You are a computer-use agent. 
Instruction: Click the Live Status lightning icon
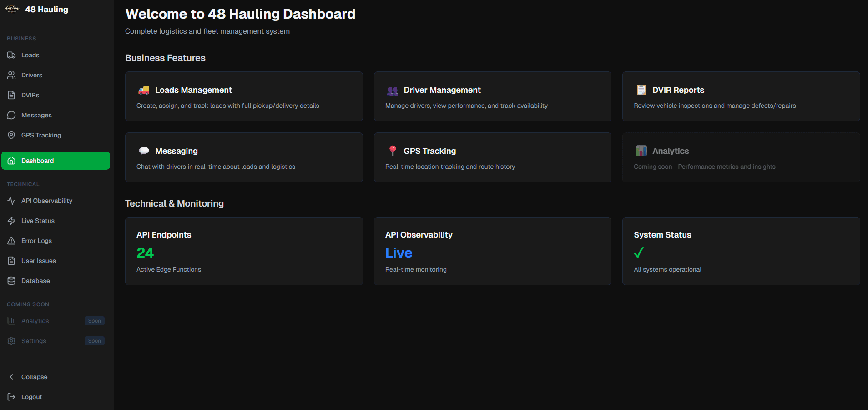click(11, 220)
